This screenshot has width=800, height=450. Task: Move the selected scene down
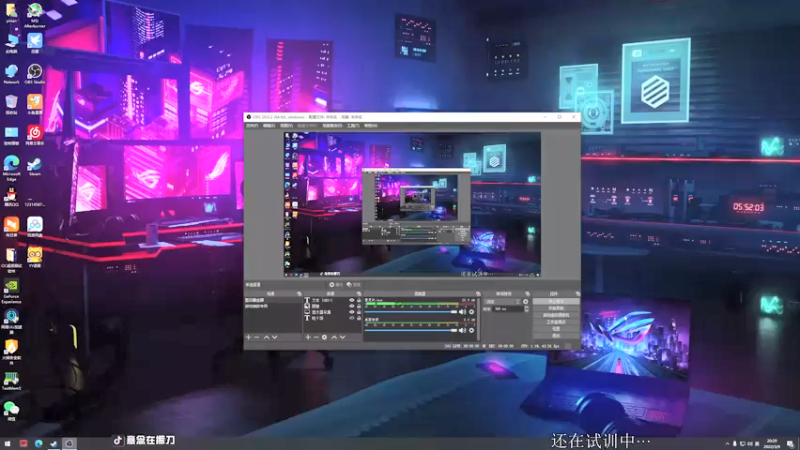[x=274, y=337]
